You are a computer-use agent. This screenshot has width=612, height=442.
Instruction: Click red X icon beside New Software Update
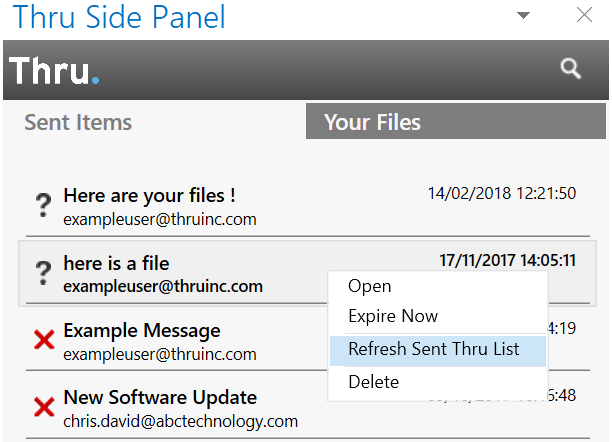tap(44, 408)
